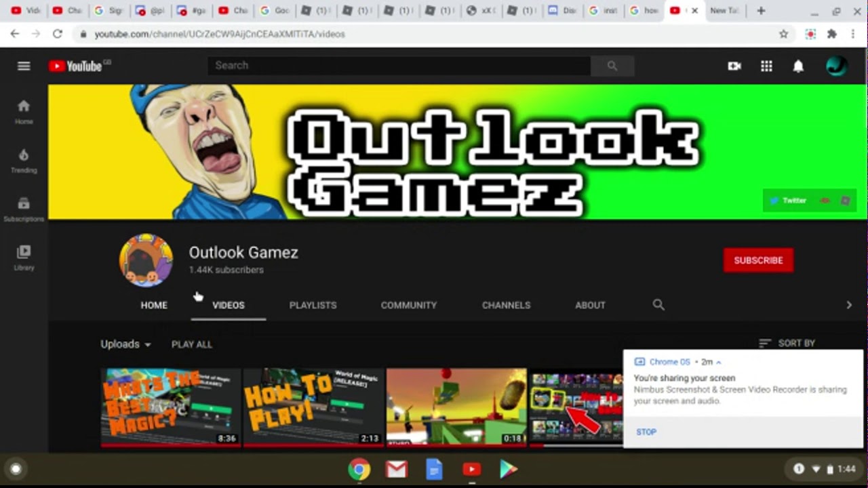Show more channel tabs with right arrow

849,305
